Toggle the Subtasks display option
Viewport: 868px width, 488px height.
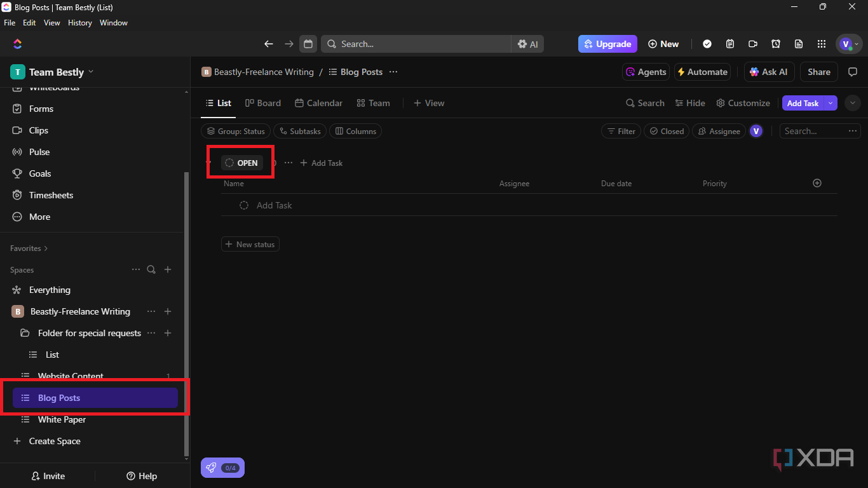coord(301,131)
